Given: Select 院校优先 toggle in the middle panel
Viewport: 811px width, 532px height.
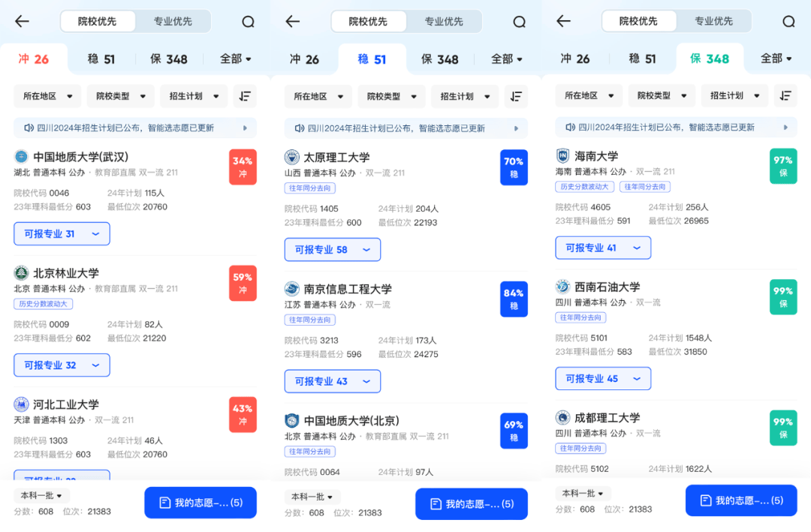Looking at the screenshot, I should pyautogui.click(x=368, y=21).
